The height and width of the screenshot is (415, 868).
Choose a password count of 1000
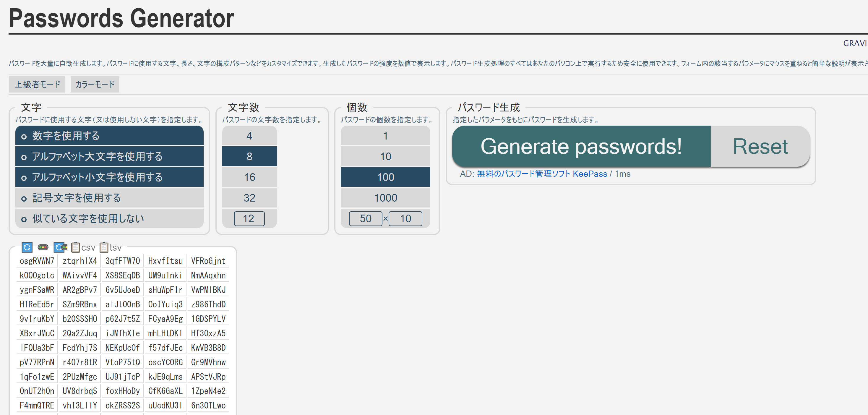[x=385, y=198]
